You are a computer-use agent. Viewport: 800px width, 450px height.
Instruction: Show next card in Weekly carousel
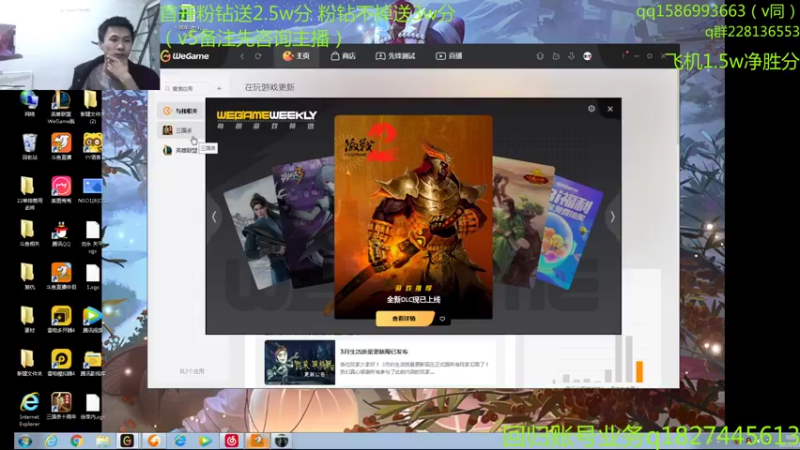pyautogui.click(x=612, y=217)
